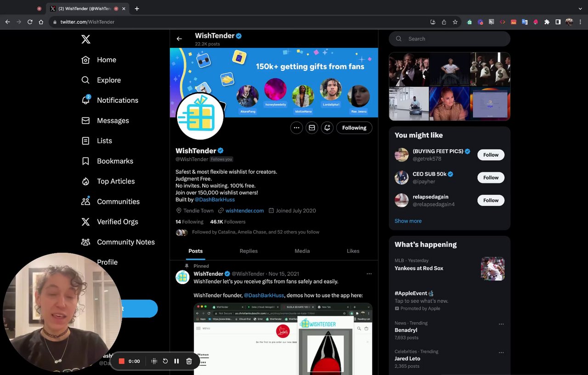This screenshot has width=588, height=375.
Task: Open the pinned post's three-dot menu
Action: pyautogui.click(x=369, y=274)
